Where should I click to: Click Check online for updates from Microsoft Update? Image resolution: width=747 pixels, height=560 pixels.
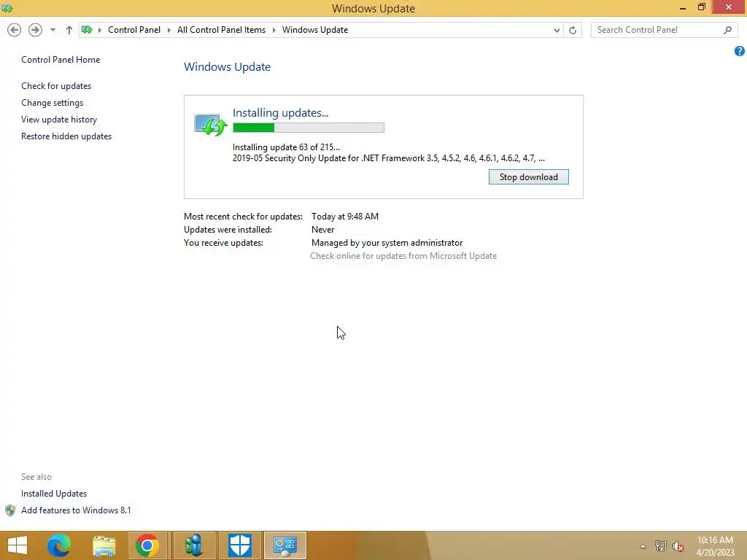pyautogui.click(x=403, y=256)
